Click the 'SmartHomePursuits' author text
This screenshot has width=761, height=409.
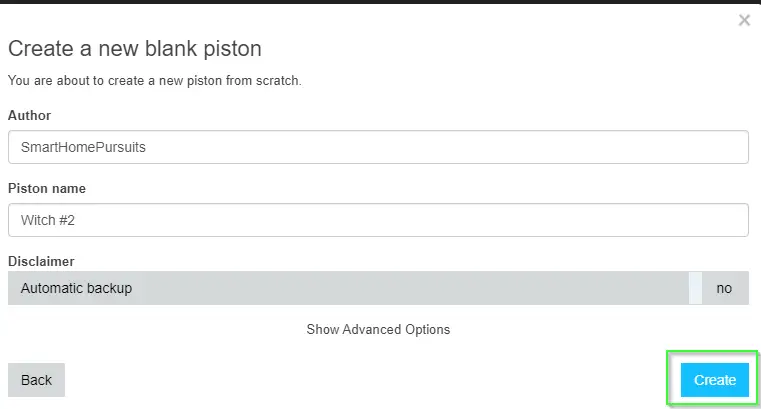click(83, 147)
